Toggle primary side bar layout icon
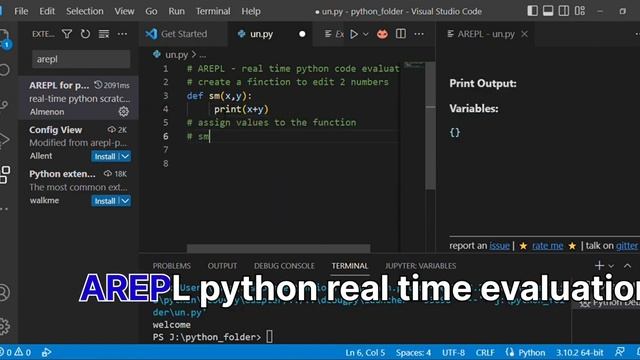The image size is (640, 360). [x=532, y=11]
